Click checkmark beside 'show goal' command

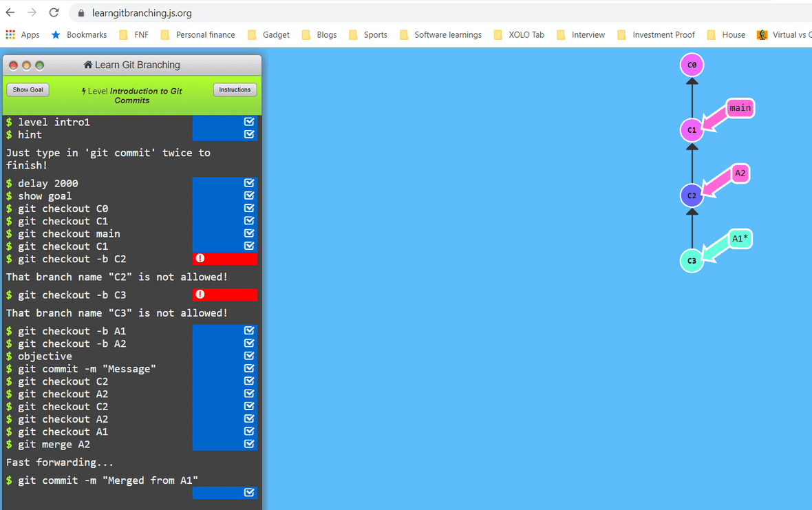(x=249, y=195)
